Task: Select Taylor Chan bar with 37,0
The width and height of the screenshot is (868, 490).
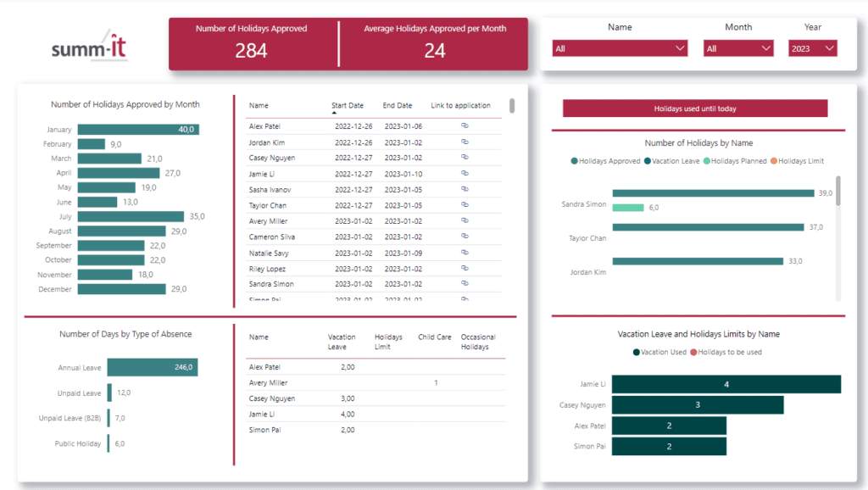Action: click(708, 227)
